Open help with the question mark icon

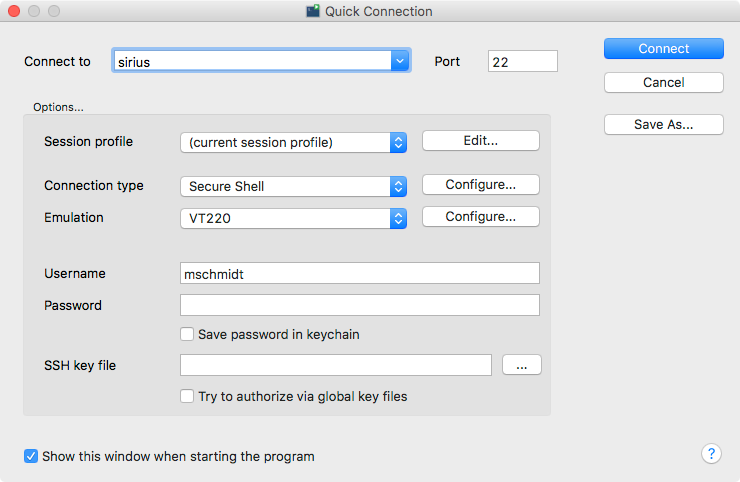click(x=711, y=454)
